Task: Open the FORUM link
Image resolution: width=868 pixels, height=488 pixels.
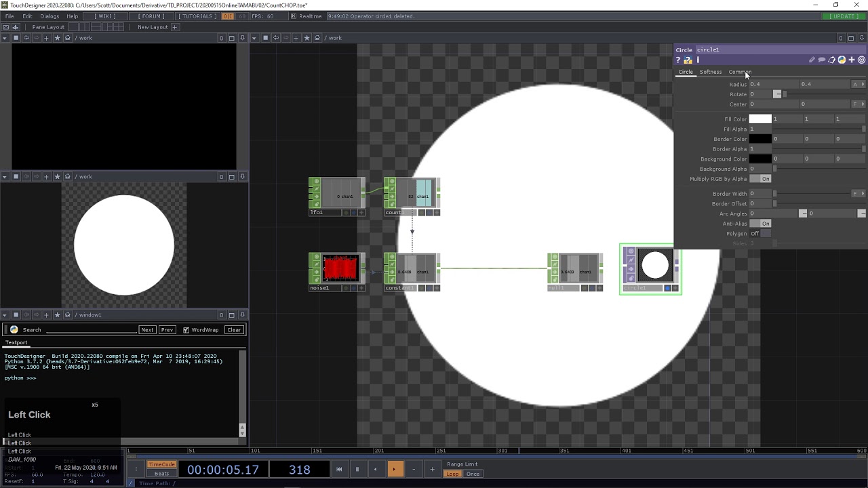Action: click(x=152, y=16)
